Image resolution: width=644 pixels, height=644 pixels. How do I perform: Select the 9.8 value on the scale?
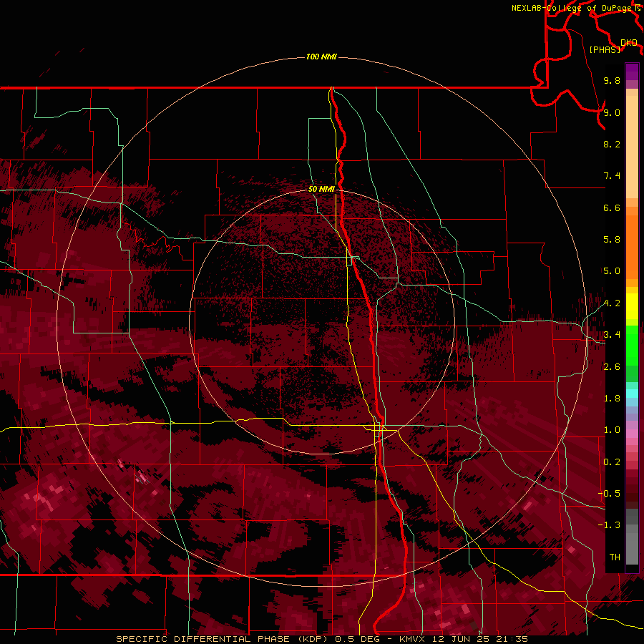point(612,80)
